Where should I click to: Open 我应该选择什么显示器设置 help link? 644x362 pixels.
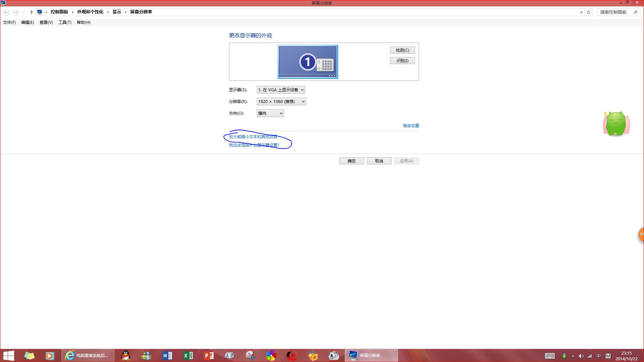click(x=254, y=145)
